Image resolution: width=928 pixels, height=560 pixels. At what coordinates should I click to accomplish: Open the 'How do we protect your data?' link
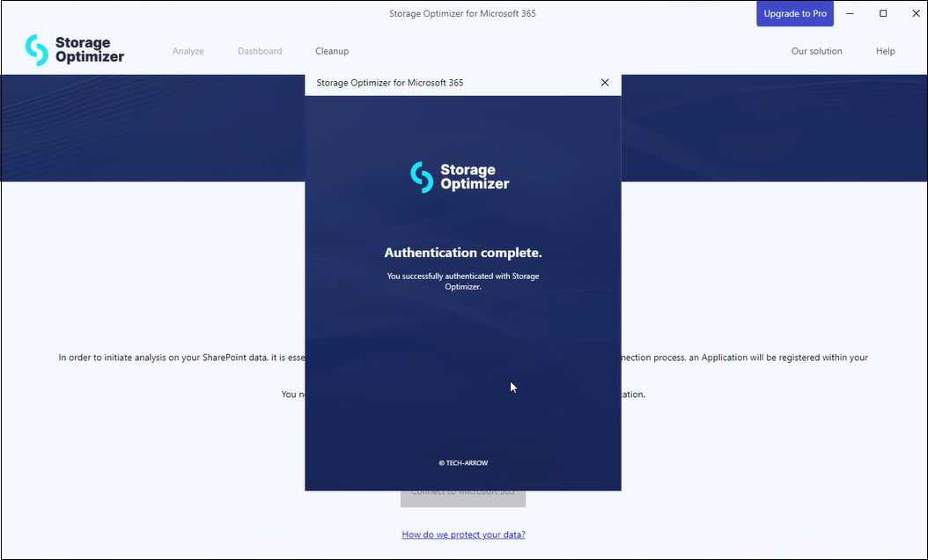point(463,534)
